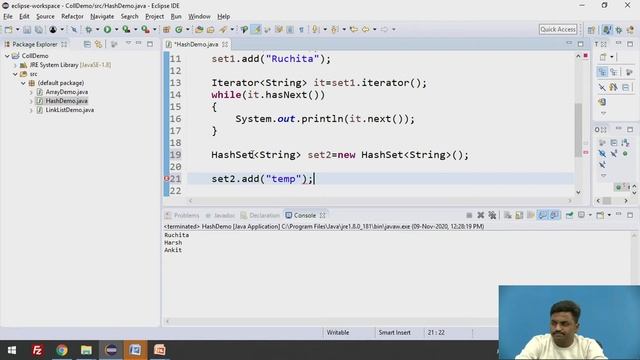640x360 pixels.
Task: Expand the ArrayDemo.java tree node
Action: (x=31, y=92)
